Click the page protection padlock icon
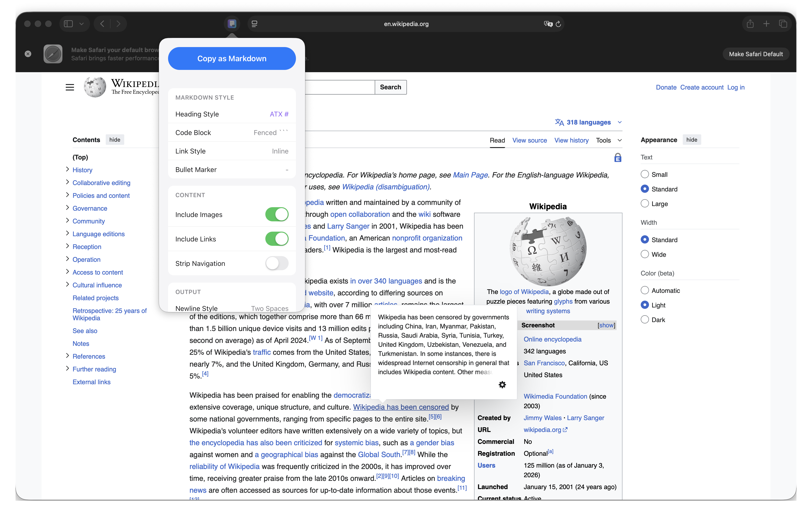The height and width of the screenshot is (519, 812). [x=618, y=157]
